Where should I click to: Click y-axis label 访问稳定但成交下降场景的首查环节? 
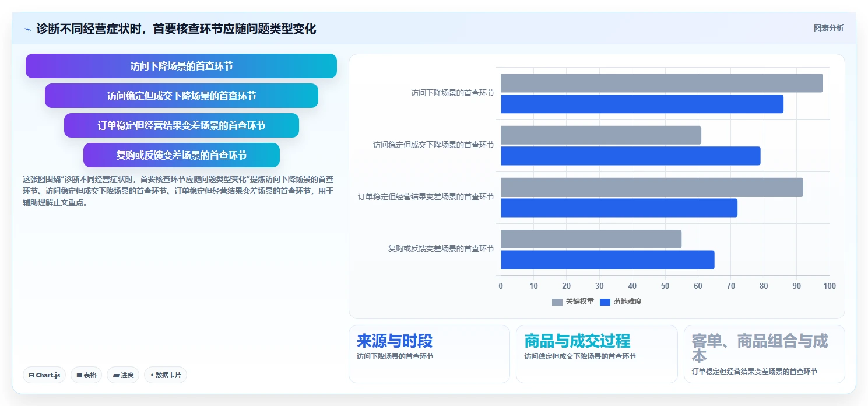pos(434,145)
